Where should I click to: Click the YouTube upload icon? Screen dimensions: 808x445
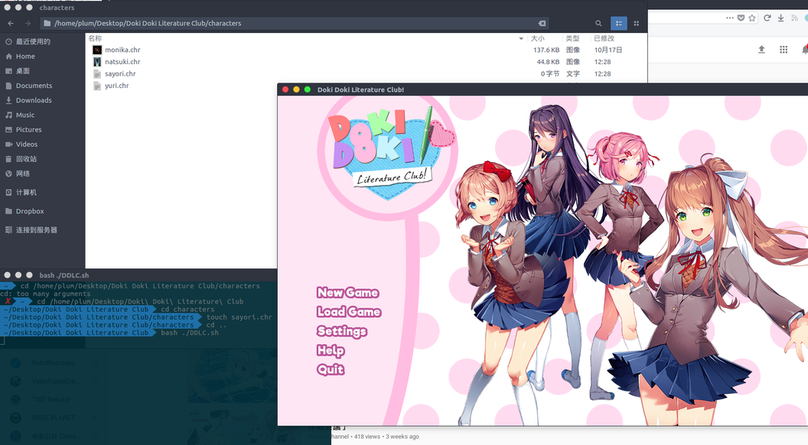point(762,49)
